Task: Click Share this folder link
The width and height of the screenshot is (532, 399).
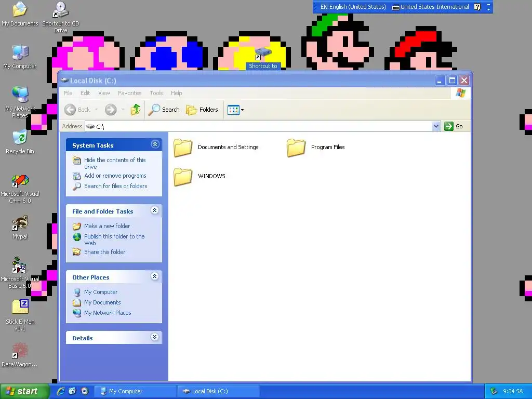Action: [x=104, y=252]
